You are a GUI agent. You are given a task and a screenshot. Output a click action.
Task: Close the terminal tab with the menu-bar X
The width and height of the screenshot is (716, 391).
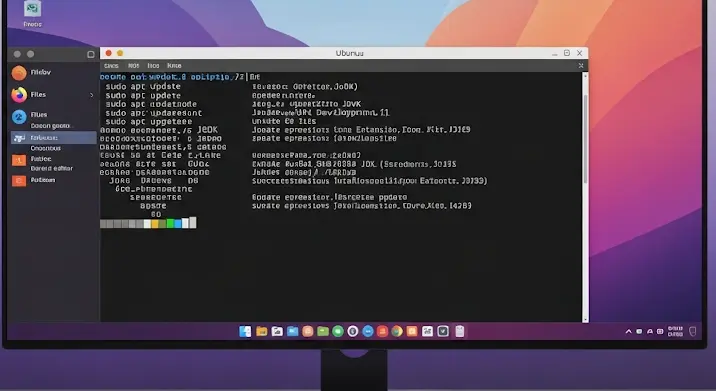[x=581, y=66]
